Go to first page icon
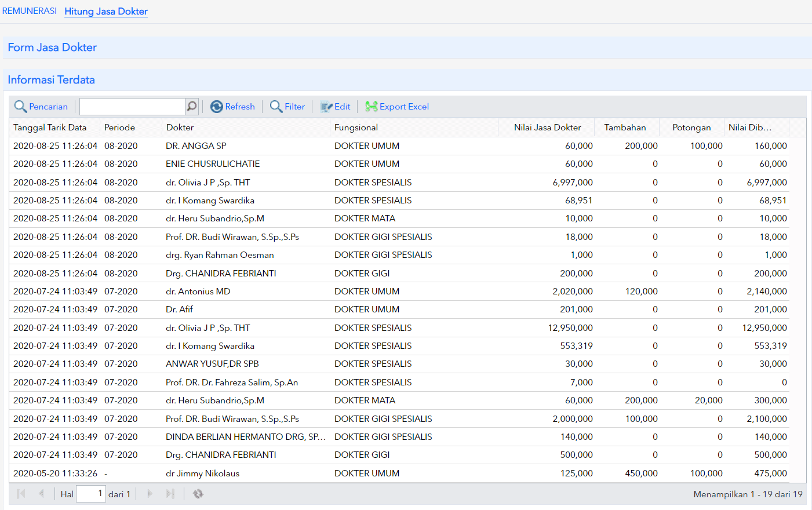Screen dimensions: 812x510 [x=21, y=494]
